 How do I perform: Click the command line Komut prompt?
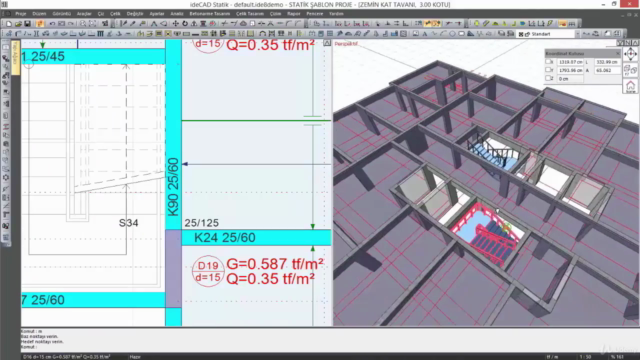(29, 347)
